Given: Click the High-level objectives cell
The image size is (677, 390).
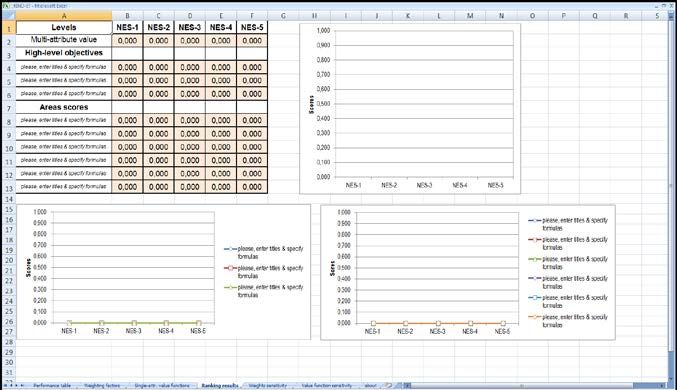Looking at the screenshot, I should (x=64, y=53).
